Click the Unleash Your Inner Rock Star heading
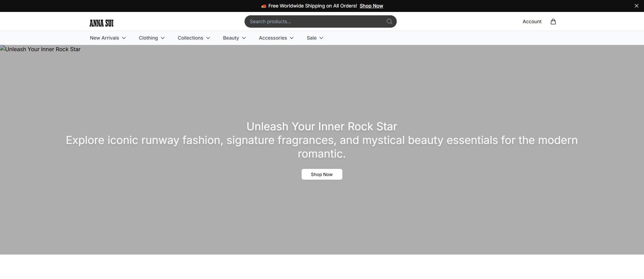Image resolution: width=644 pixels, height=279 pixels. coord(322,127)
